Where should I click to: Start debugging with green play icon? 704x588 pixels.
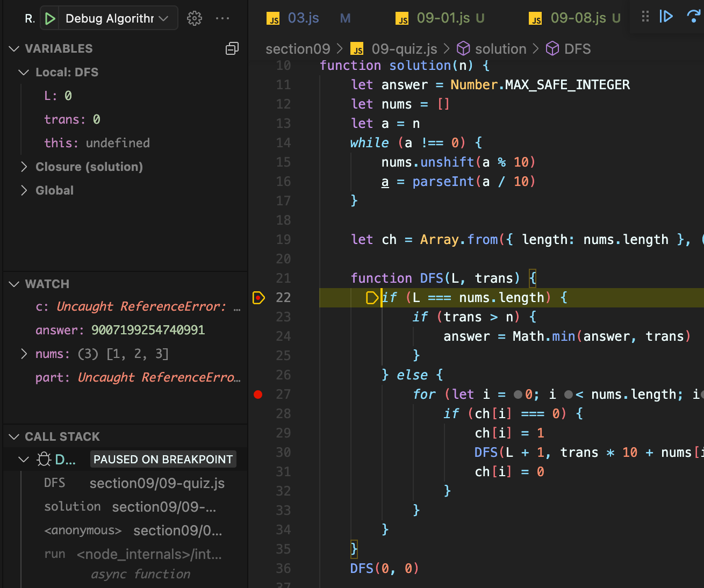coord(50,19)
